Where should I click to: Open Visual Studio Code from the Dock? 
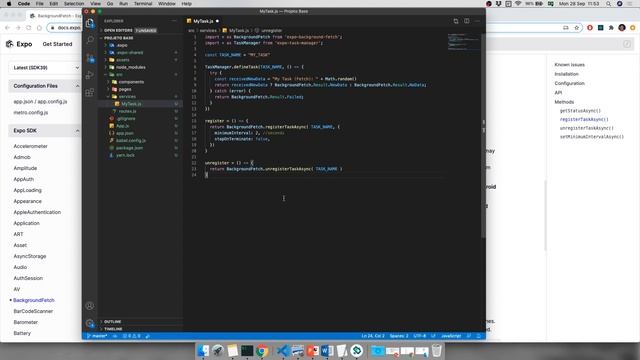click(x=282, y=351)
